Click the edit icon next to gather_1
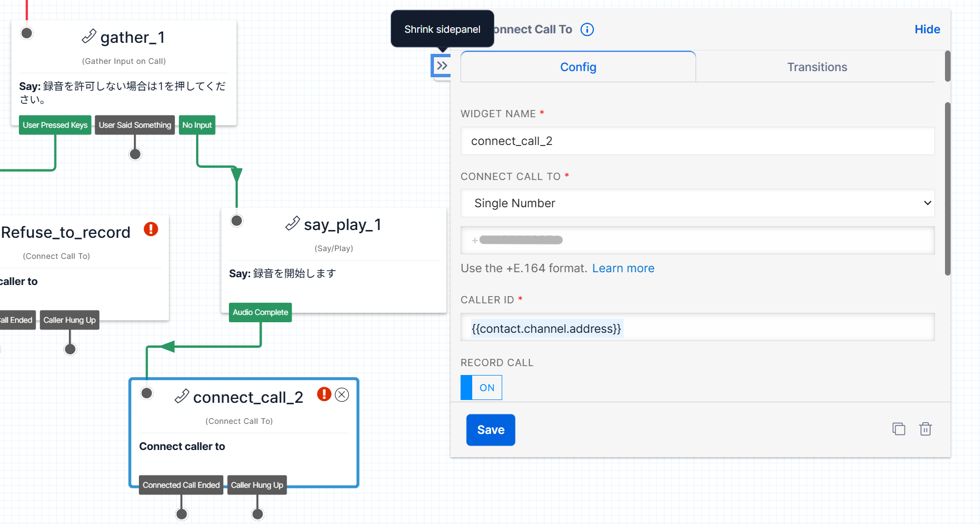 click(x=89, y=37)
